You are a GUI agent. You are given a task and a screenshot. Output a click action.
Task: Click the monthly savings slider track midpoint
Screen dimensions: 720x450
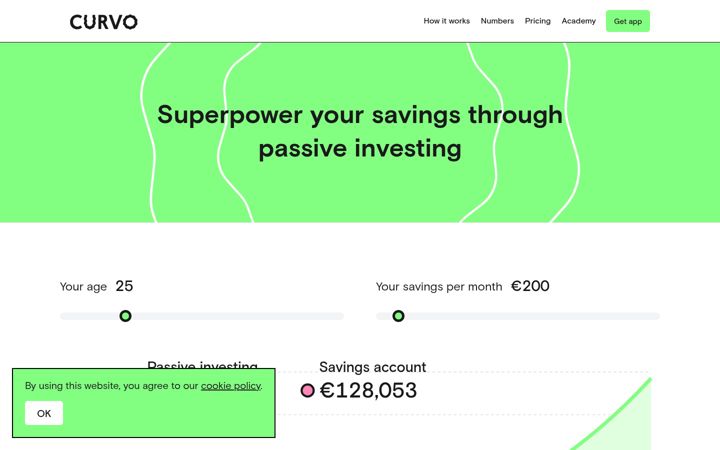click(518, 316)
